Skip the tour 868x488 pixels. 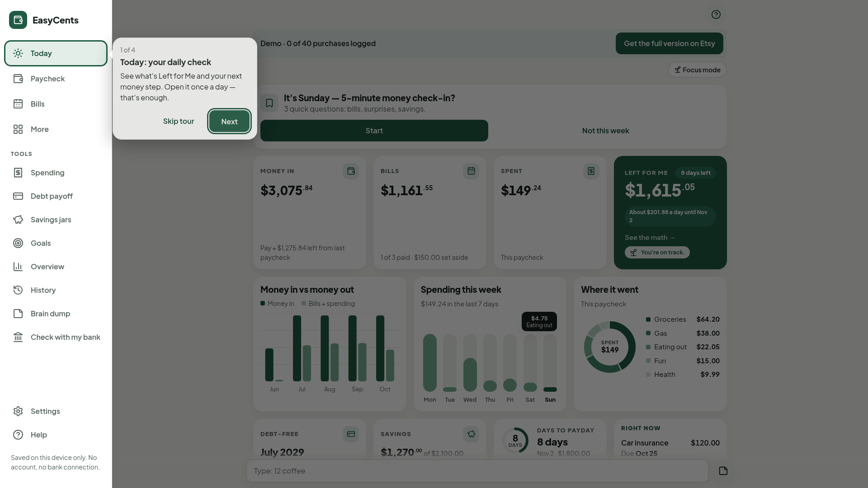[x=179, y=121]
